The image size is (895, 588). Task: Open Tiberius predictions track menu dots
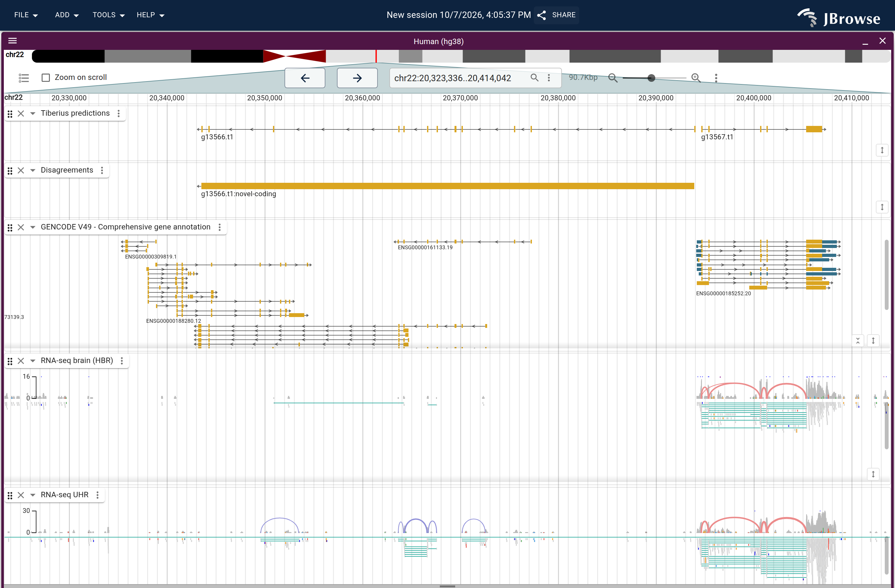[x=119, y=113]
